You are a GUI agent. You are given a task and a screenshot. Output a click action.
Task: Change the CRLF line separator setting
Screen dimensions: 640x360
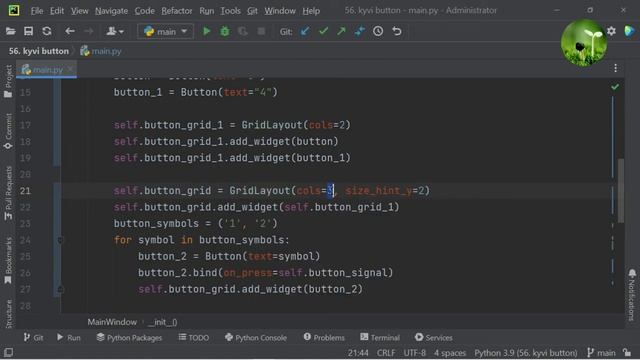point(386,353)
